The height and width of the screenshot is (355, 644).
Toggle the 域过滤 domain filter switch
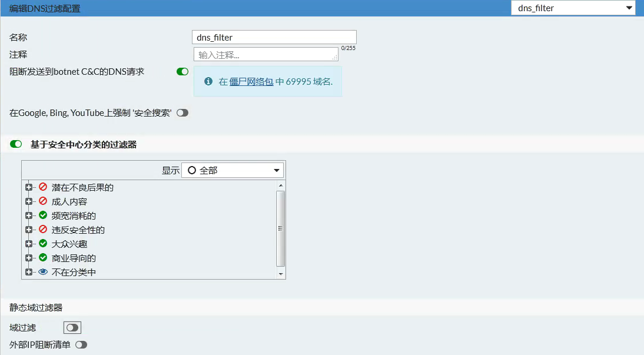pos(72,328)
